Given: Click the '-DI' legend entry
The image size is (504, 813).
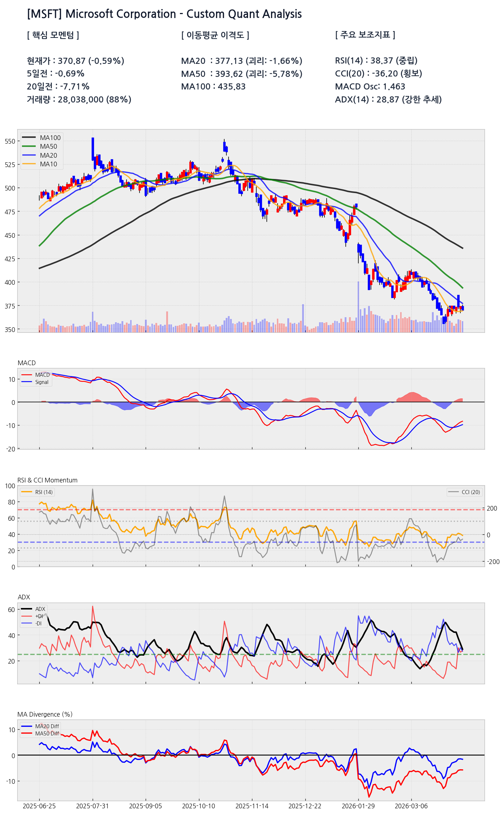Looking at the screenshot, I should click(x=32, y=624).
